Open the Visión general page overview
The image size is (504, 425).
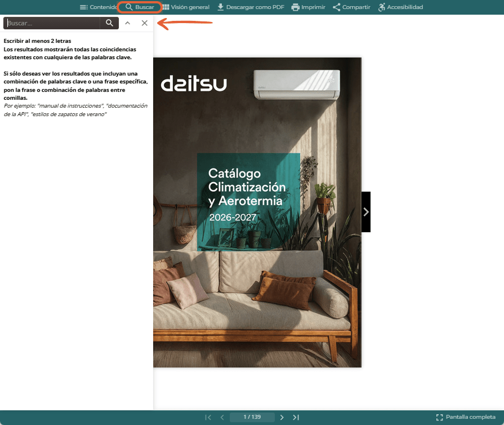tap(186, 7)
